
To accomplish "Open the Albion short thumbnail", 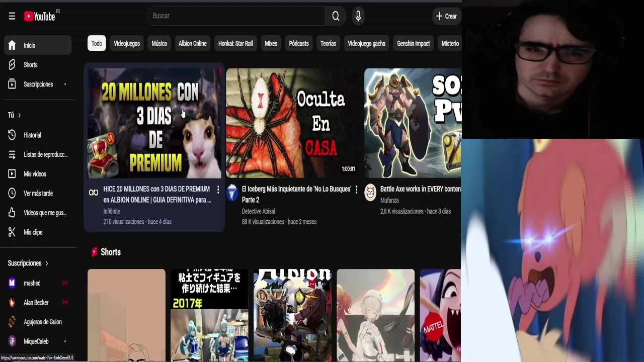I will coord(292,315).
